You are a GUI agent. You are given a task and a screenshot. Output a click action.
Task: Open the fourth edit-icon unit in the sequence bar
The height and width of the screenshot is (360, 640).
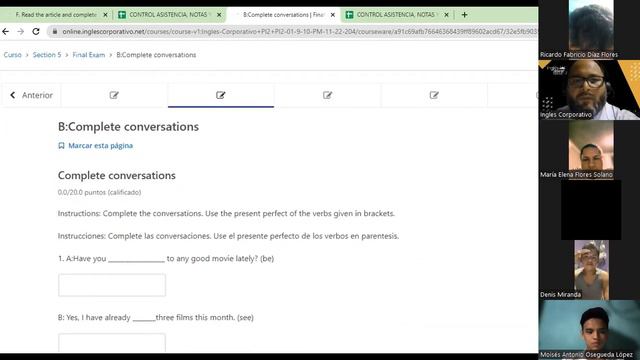click(434, 95)
